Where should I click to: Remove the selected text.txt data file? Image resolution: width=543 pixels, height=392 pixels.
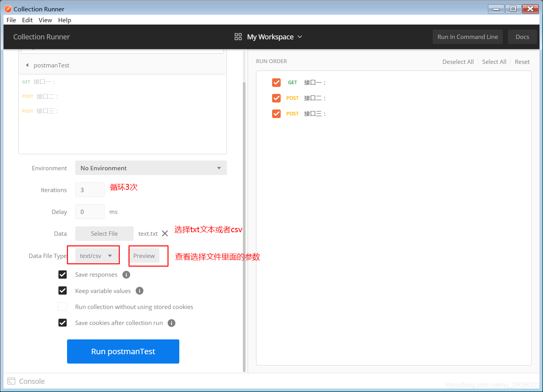[165, 233]
